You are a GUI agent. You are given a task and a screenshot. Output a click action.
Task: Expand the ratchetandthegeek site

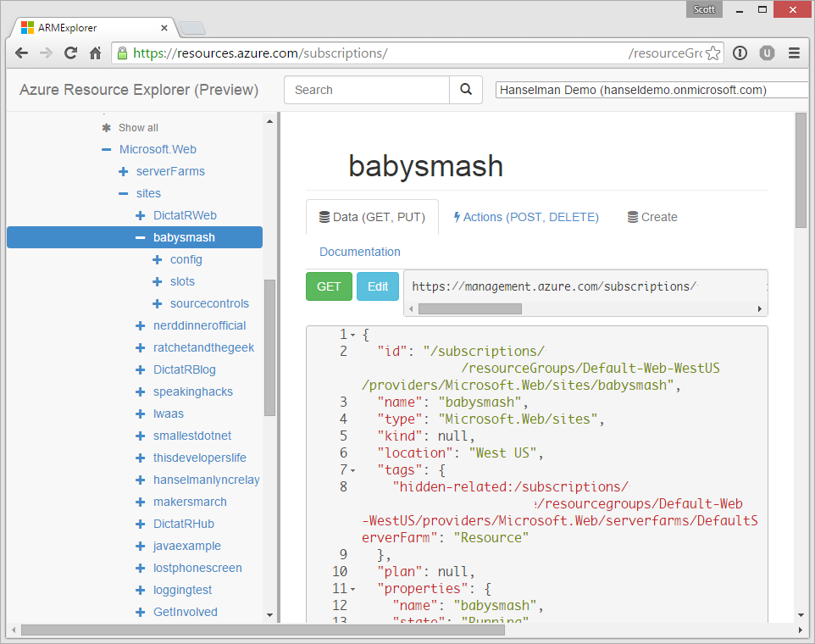pos(141,347)
